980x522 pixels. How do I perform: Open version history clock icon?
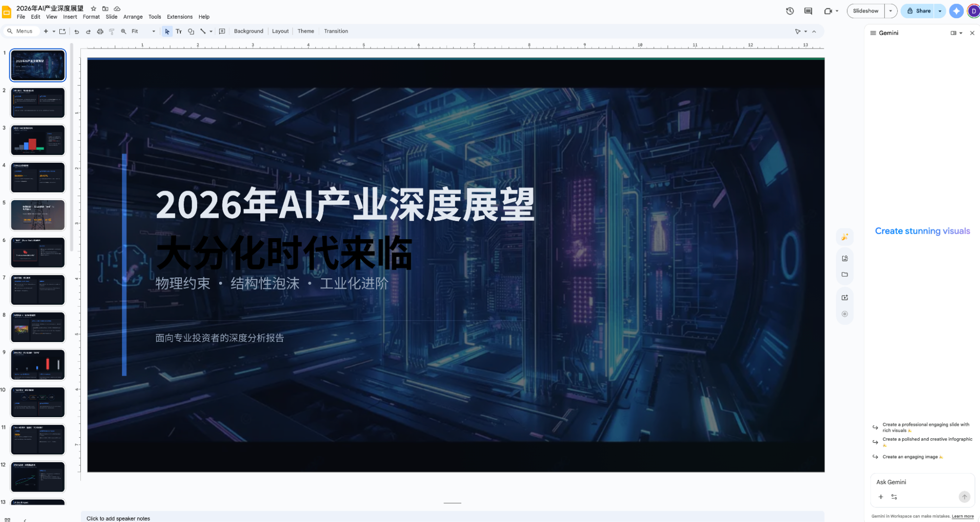click(x=790, y=11)
